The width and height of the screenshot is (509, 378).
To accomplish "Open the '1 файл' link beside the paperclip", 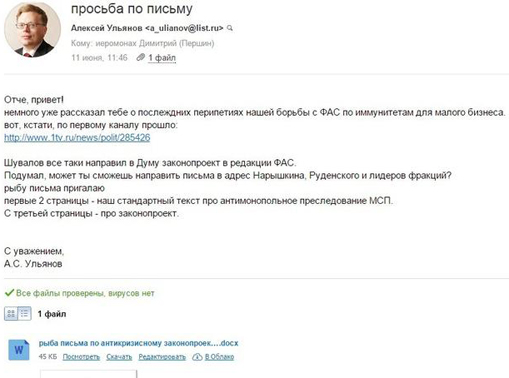I will point(162,58).
